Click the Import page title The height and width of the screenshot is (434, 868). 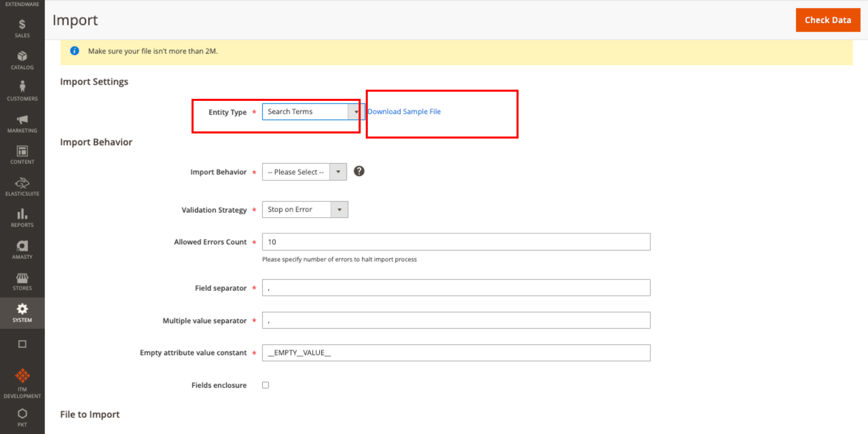75,20
